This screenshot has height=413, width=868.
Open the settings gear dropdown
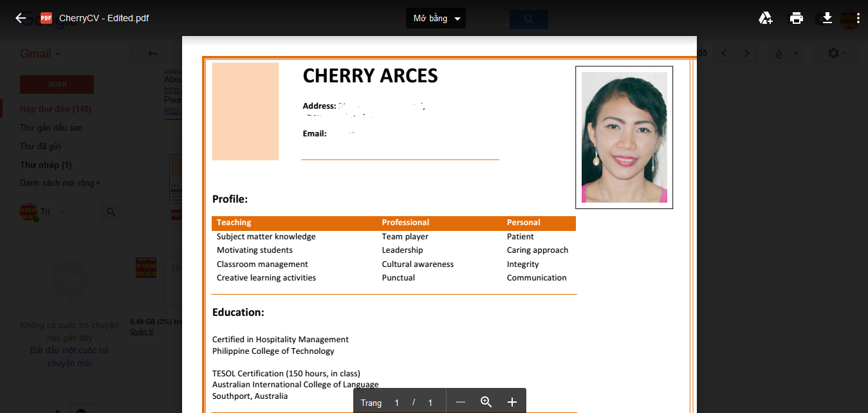click(x=837, y=53)
